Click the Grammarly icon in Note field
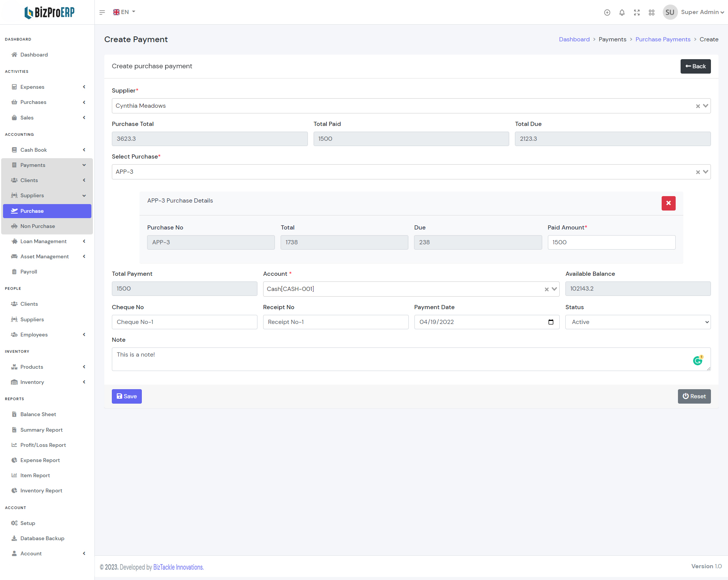Screen dimensions: 728x580 698,361
